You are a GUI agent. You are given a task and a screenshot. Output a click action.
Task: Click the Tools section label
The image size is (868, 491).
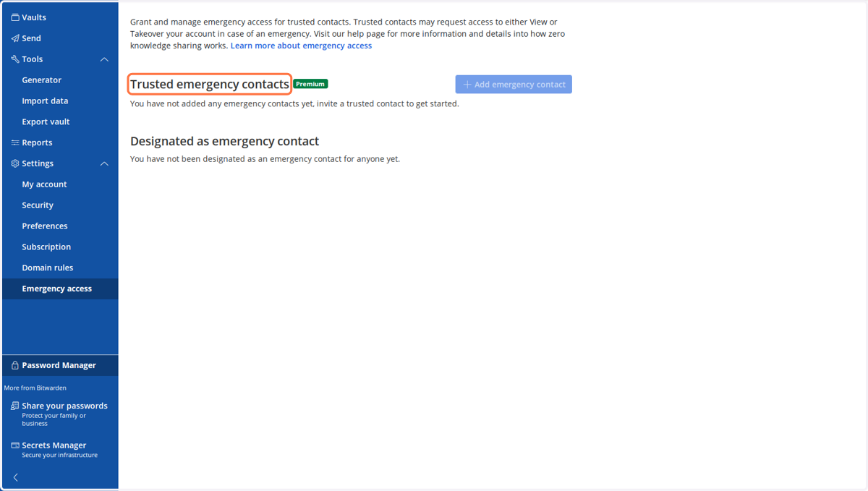click(x=33, y=59)
